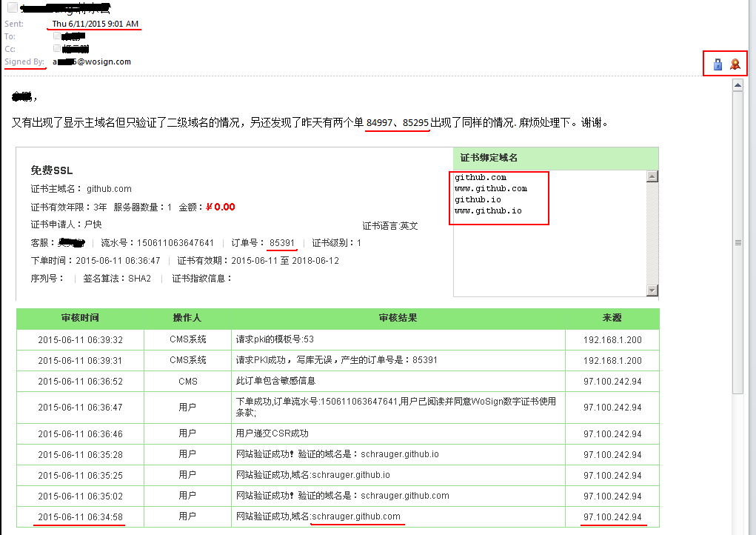Click the 操作人 column header
Viewport: 756px width, 535px height.
(187, 318)
